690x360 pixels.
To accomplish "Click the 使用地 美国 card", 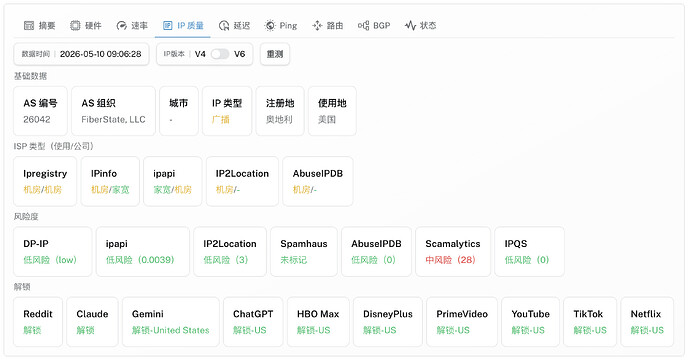I will pyautogui.click(x=332, y=111).
